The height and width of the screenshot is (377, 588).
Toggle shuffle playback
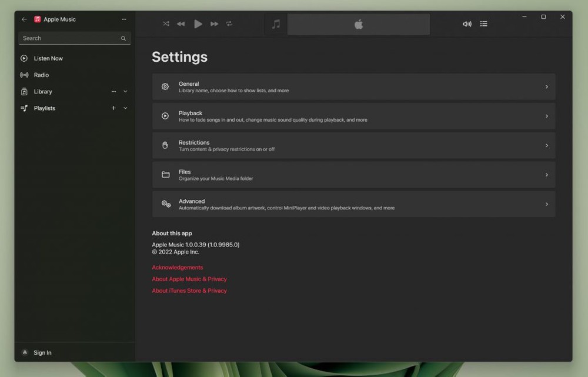pyautogui.click(x=166, y=24)
